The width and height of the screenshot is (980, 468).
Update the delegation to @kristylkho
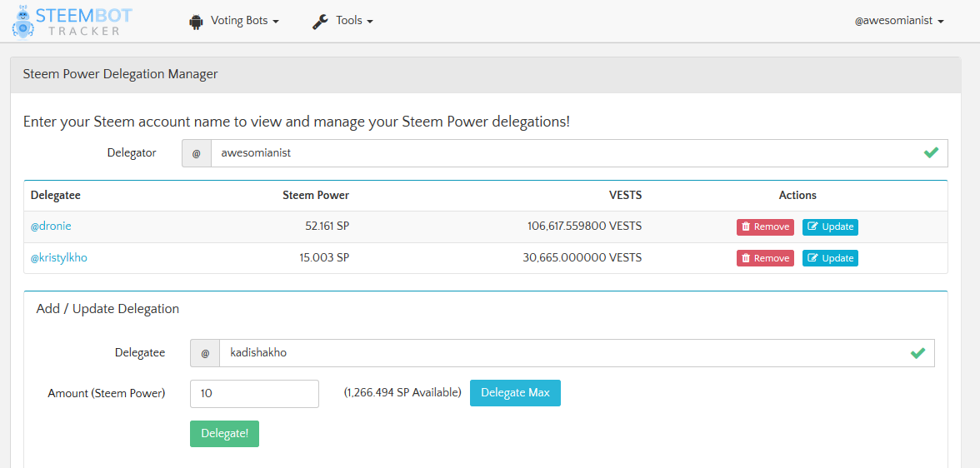(x=830, y=258)
